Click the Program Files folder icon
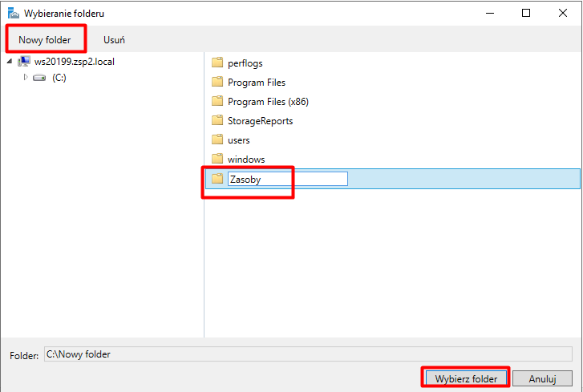Viewport: 583px width, 392px height. (x=217, y=82)
